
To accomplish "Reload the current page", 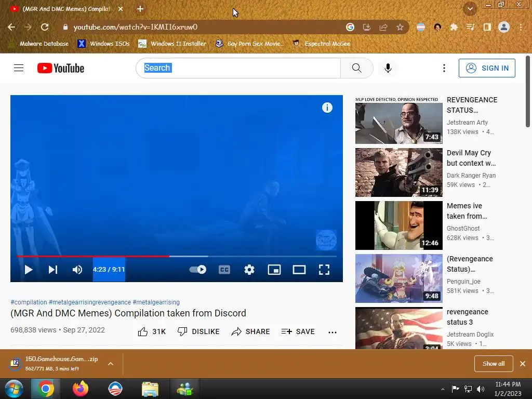I will pyautogui.click(x=45, y=27).
